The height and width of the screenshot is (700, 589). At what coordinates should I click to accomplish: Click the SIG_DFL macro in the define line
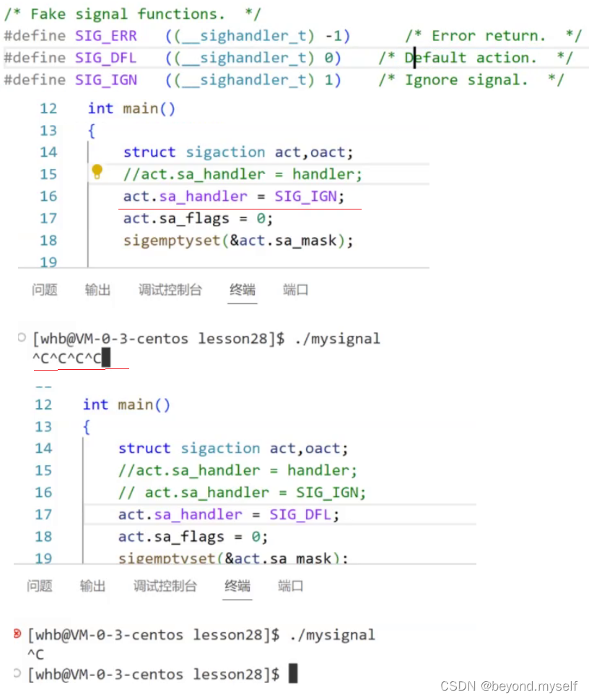[x=106, y=58]
